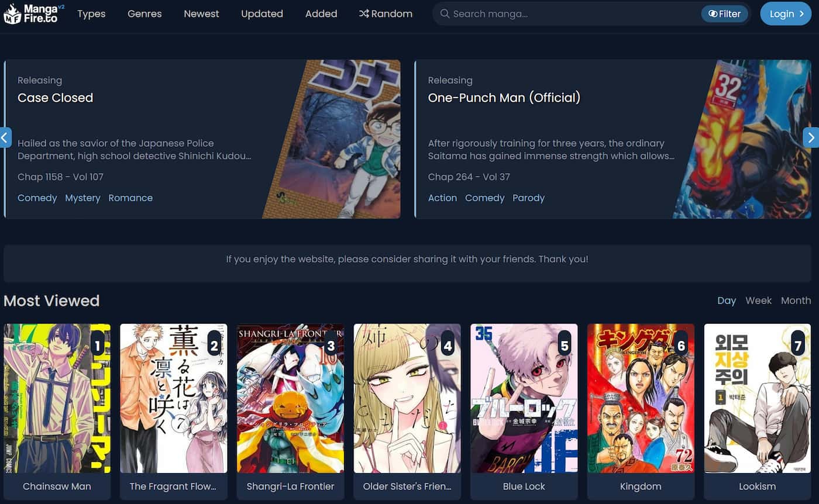Viewport: 819px width, 504px height.
Task: Click the MangaFire logo
Action: click(34, 14)
